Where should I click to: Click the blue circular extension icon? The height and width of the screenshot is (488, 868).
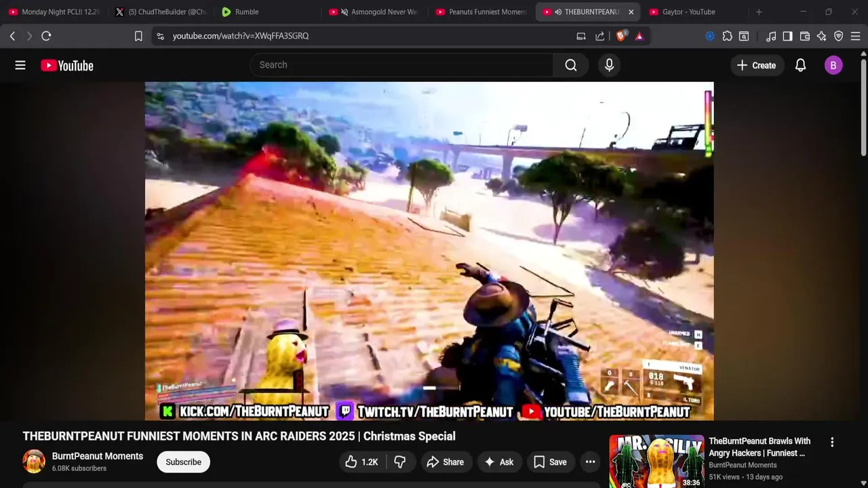[710, 36]
